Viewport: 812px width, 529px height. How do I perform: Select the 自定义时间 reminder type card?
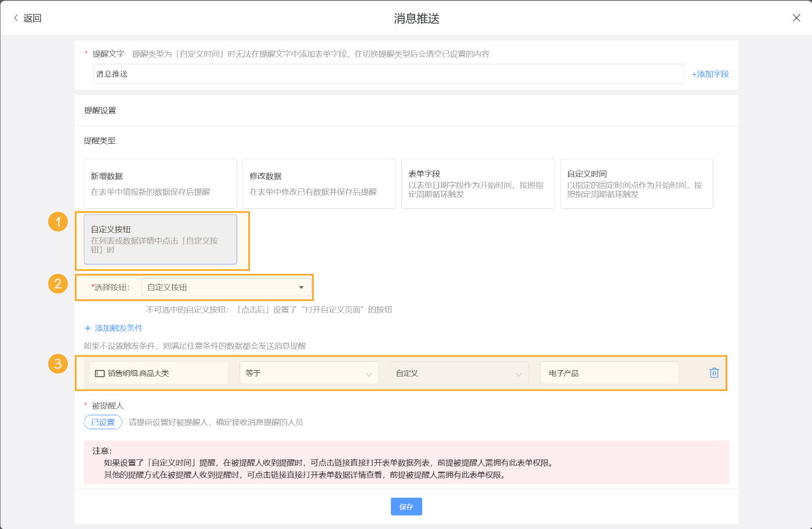(x=636, y=183)
